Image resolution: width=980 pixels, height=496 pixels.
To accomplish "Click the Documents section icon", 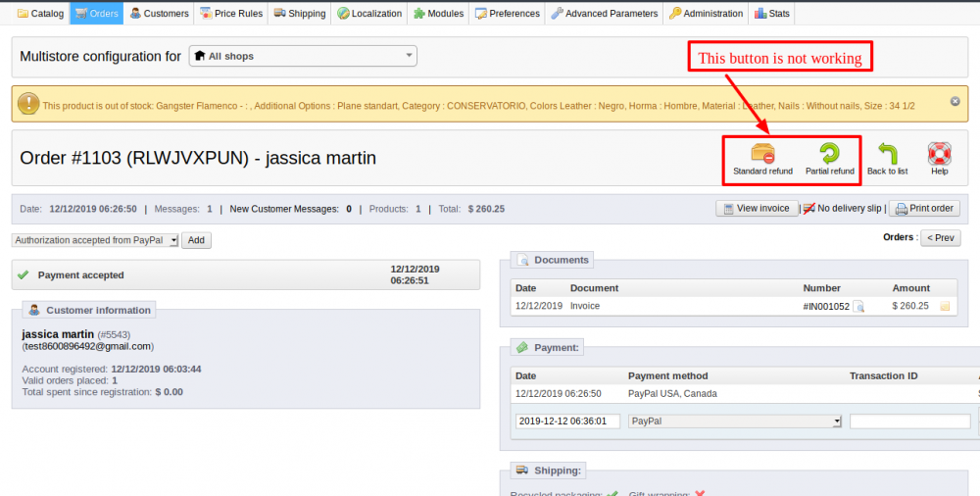I will click(x=522, y=260).
